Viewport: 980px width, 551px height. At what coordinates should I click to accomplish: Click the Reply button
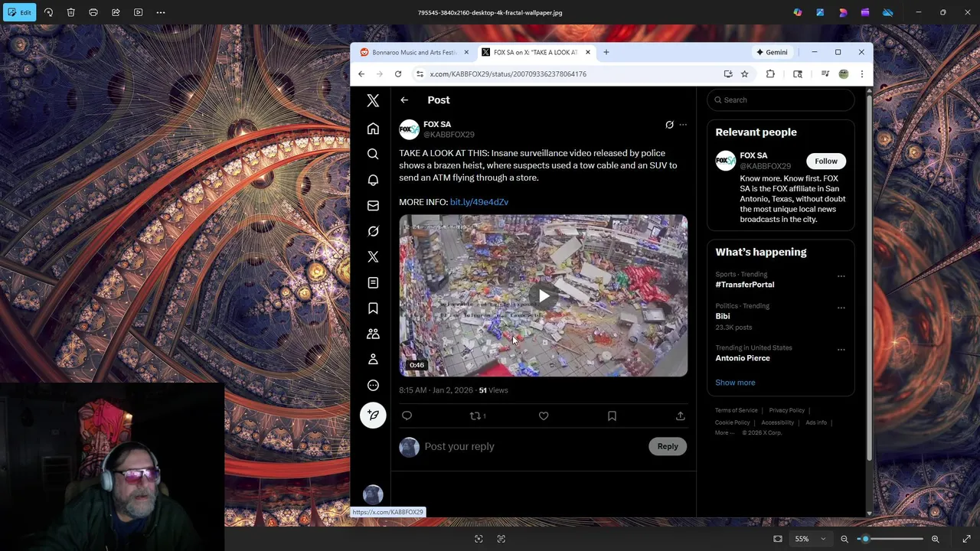point(668,447)
